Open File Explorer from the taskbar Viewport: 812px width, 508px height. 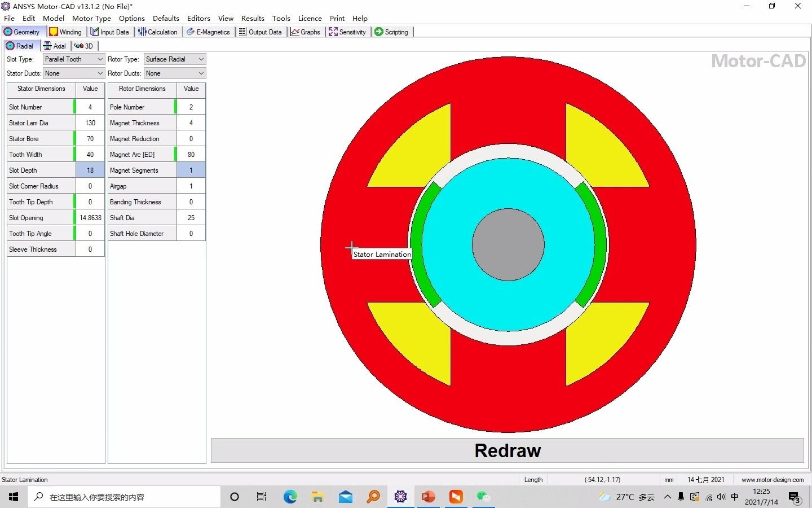[x=317, y=497]
